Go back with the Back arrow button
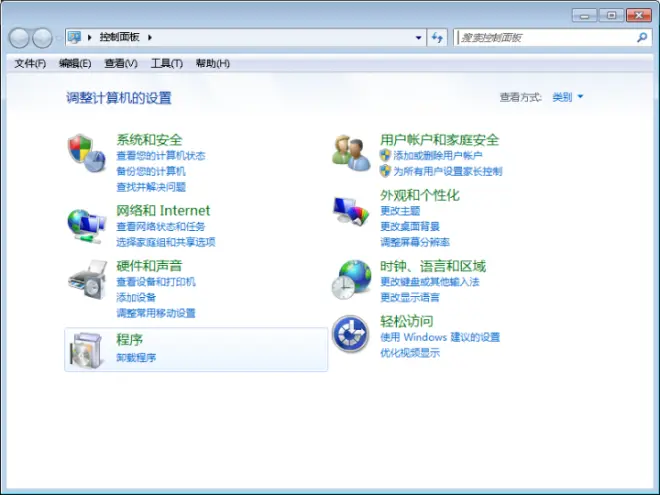Image resolution: width=660 pixels, height=495 pixels. click(19, 38)
